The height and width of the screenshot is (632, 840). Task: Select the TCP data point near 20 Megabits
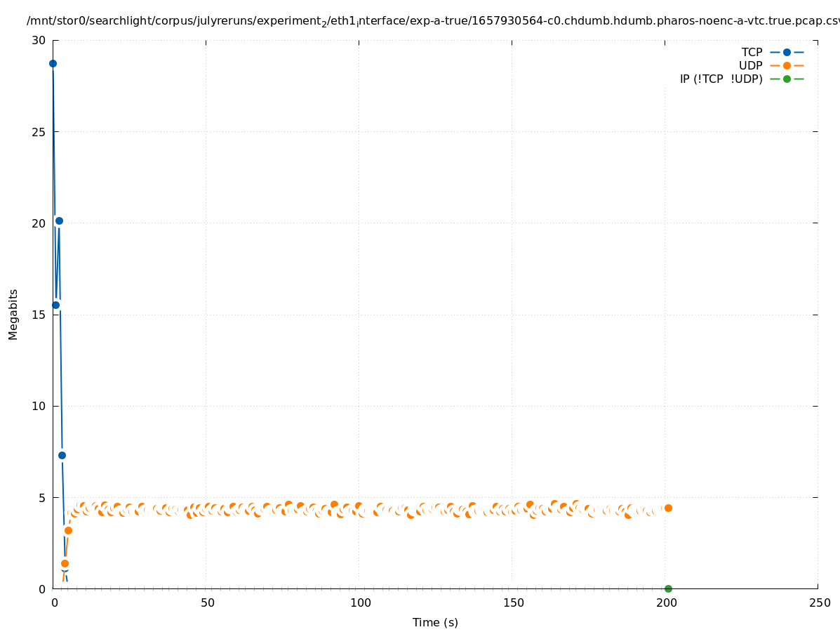pos(59,220)
